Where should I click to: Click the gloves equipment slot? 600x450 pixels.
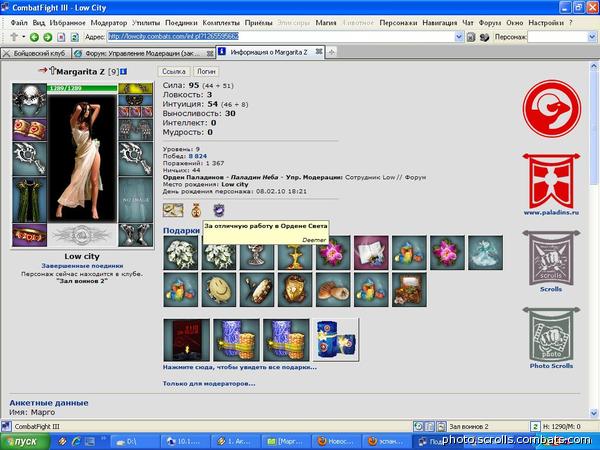click(135, 129)
